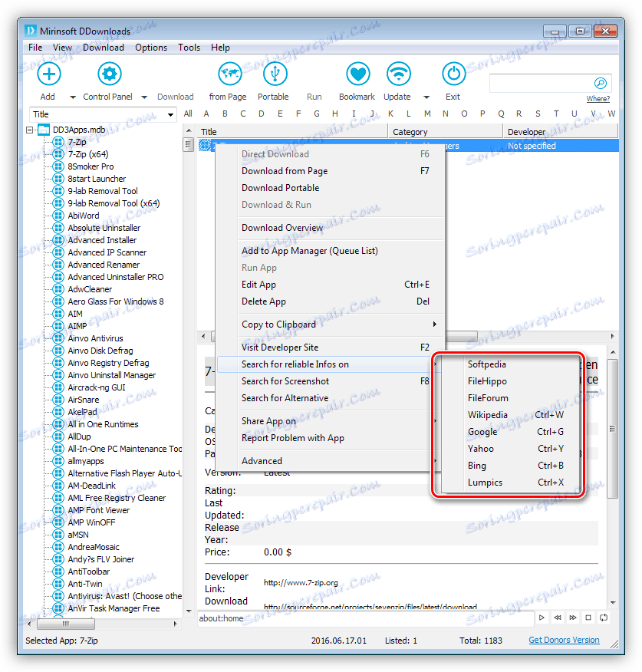The height and width of the screenshot is (672, 642).
Task: Select AnVir Task Manager Free in tree
Action: 114,608
